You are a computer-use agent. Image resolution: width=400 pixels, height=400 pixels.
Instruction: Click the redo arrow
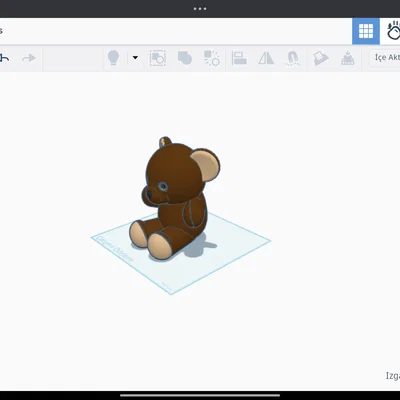[x=29, y=58]
